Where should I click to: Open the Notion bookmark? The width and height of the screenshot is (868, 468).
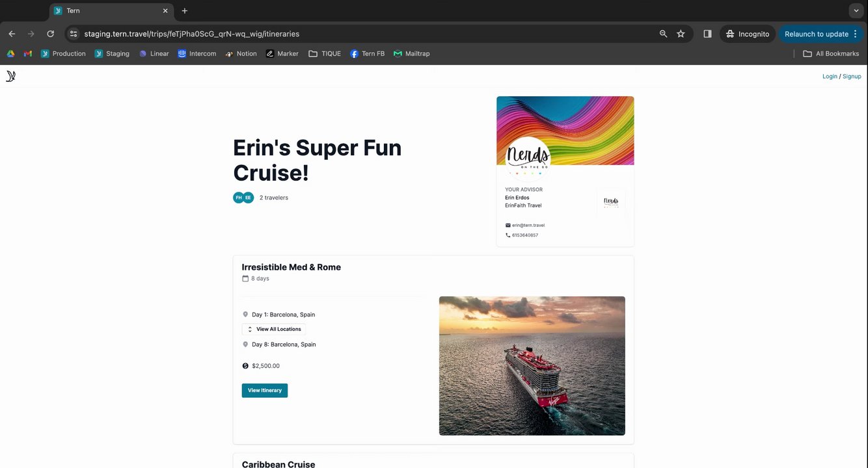(241, 53)
